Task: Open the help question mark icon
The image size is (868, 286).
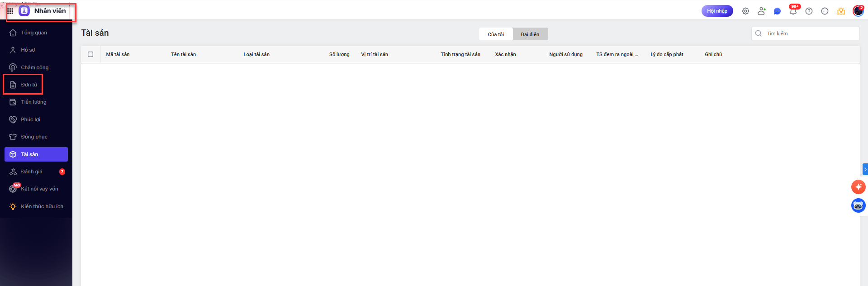Action: point(809,11)
